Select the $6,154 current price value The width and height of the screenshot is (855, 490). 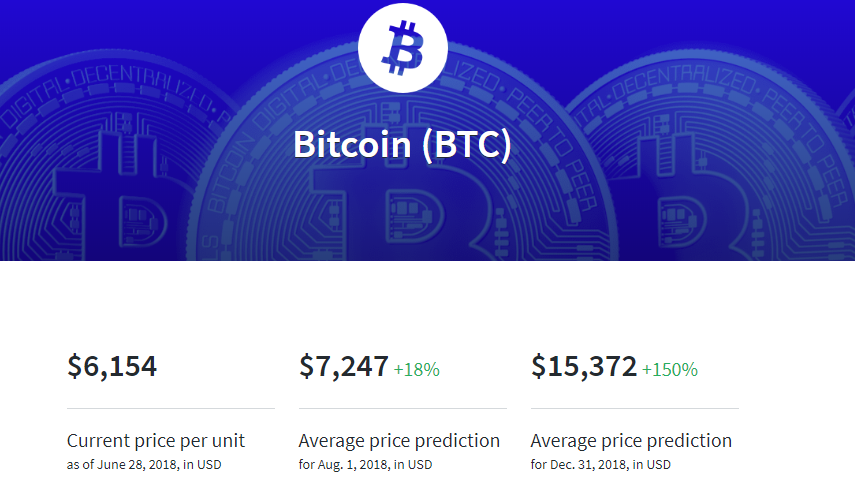point(112,367)
